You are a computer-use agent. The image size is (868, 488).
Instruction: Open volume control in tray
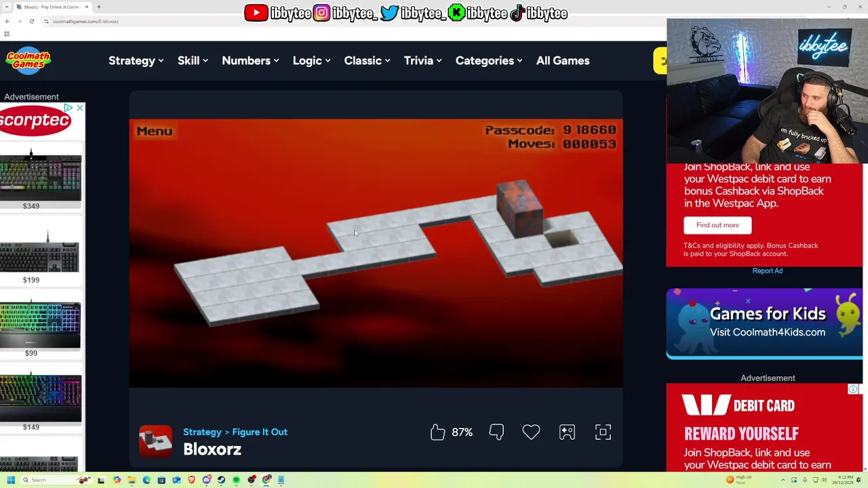point(824,480)
